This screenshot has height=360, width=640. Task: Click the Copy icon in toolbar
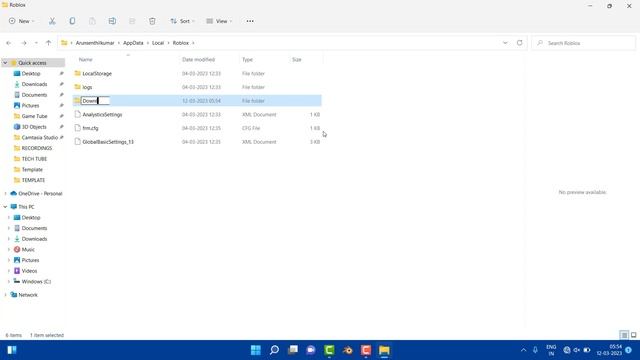click(x=72, y=21)
